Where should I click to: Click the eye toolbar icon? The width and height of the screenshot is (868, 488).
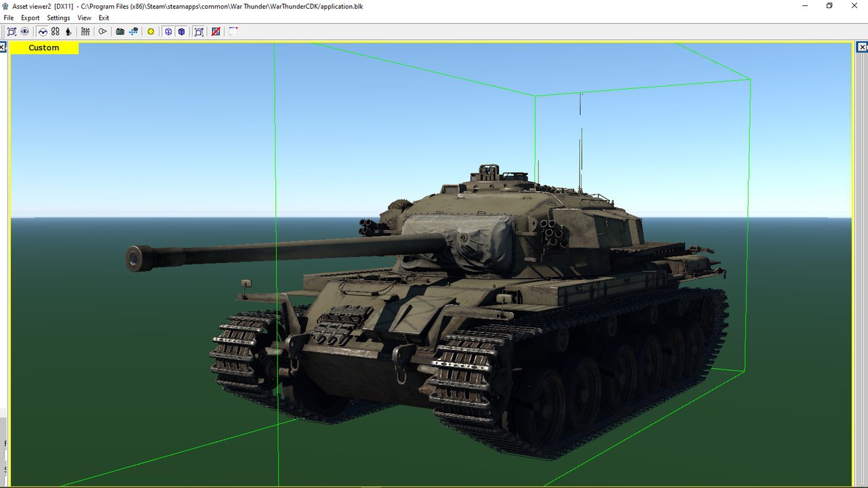coord(24,31)
